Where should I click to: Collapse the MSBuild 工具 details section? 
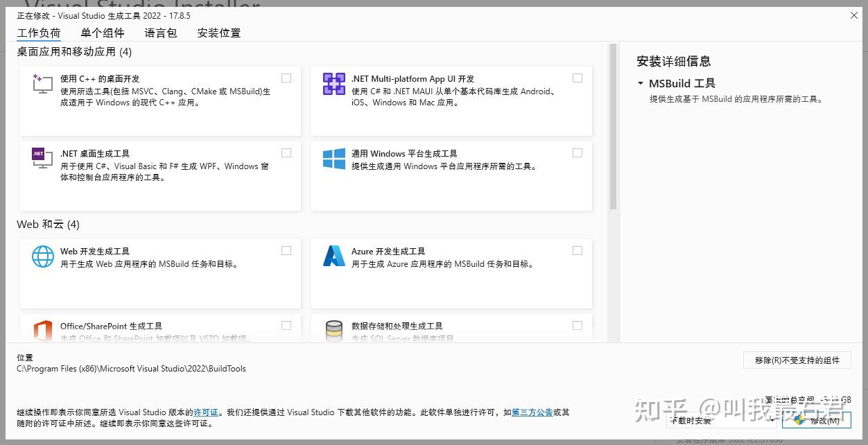coord(639,82)
